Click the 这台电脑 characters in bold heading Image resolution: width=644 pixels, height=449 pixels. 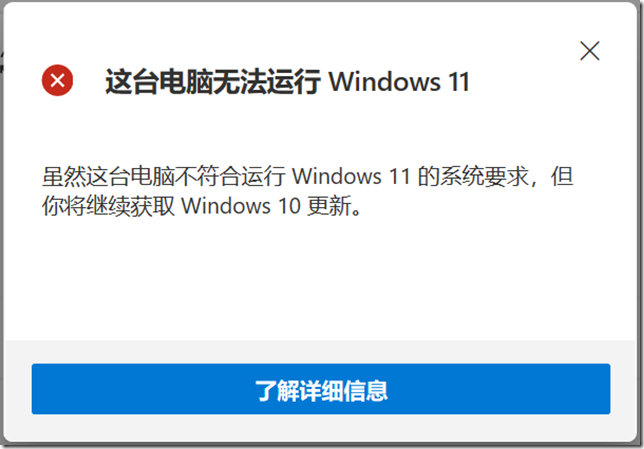158,82
